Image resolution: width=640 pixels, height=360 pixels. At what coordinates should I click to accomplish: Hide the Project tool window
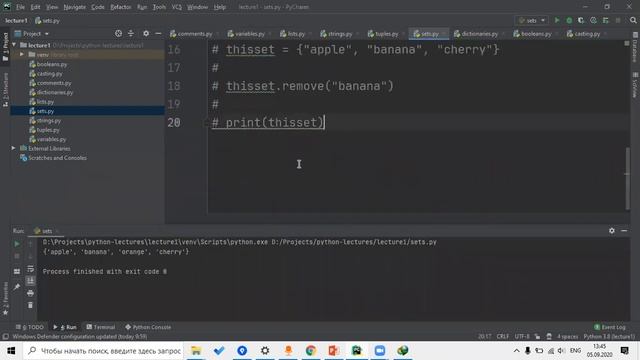click(x=158, y=33)
